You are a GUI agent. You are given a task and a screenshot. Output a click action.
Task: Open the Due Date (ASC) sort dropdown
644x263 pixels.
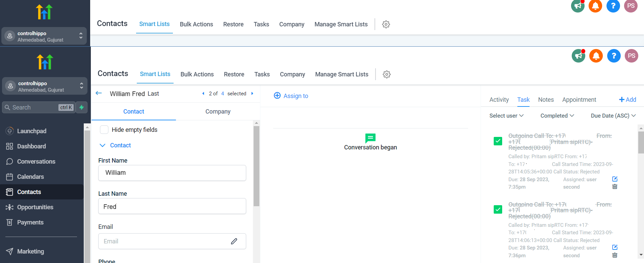point(613,116)
